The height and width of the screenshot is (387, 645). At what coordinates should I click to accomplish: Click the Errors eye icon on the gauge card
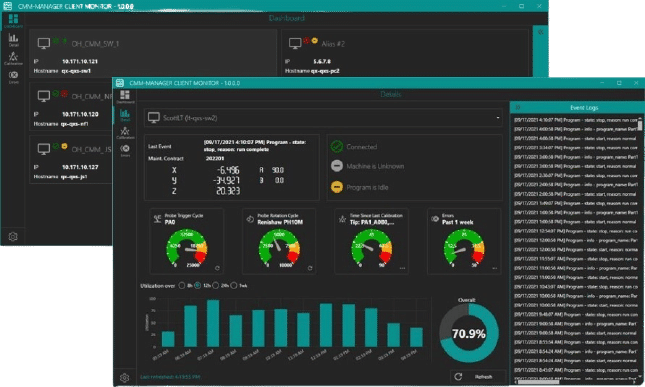pyautogui.click(x=435, y=219)
